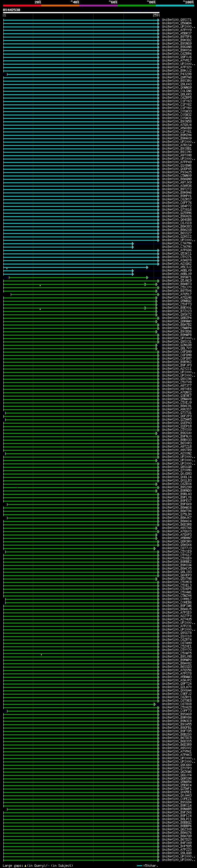197x868 pixels.
Task: Select the UniRef100_A7P3Z0 label
Action: (x=177, y=67)
